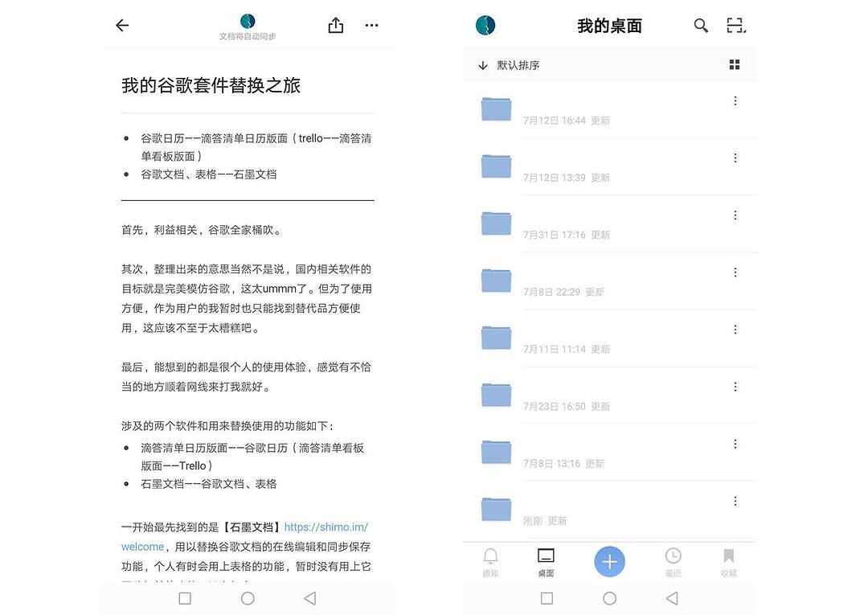Open the share icon in document header
Image resolution: width=868 pixels, height=615 pixels.
point(335,25)
